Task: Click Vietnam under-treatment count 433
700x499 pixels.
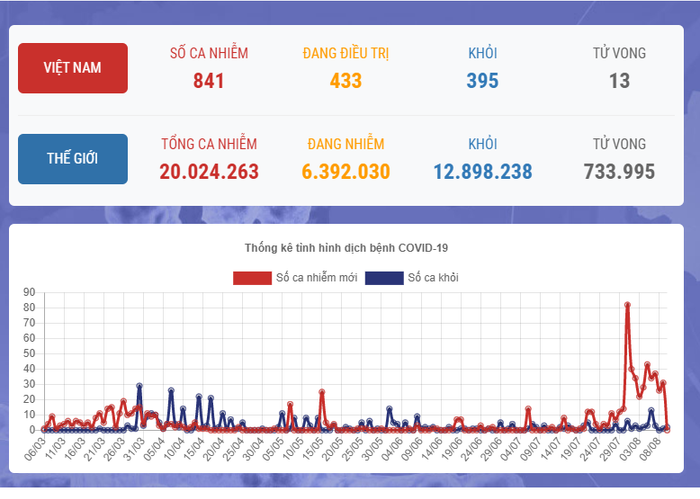Action: click(345, 81)
